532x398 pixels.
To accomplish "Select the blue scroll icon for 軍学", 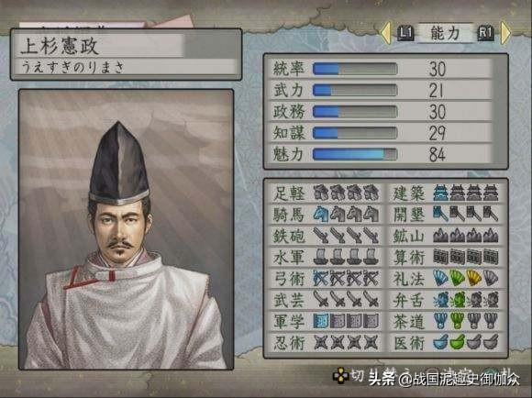I will point(320,321).
